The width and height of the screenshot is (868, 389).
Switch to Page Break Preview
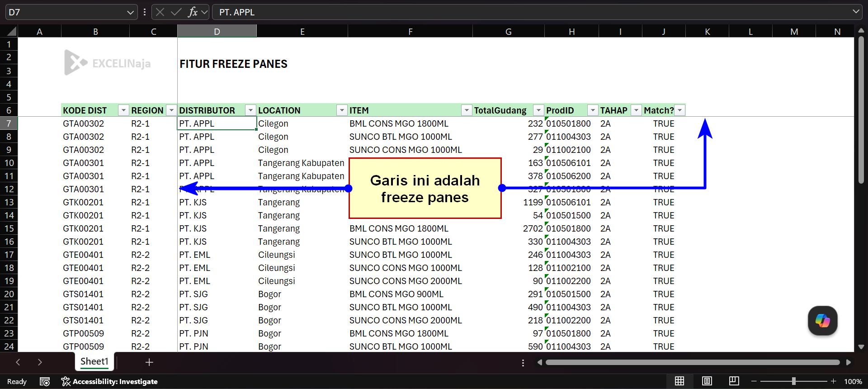(734, 381)
